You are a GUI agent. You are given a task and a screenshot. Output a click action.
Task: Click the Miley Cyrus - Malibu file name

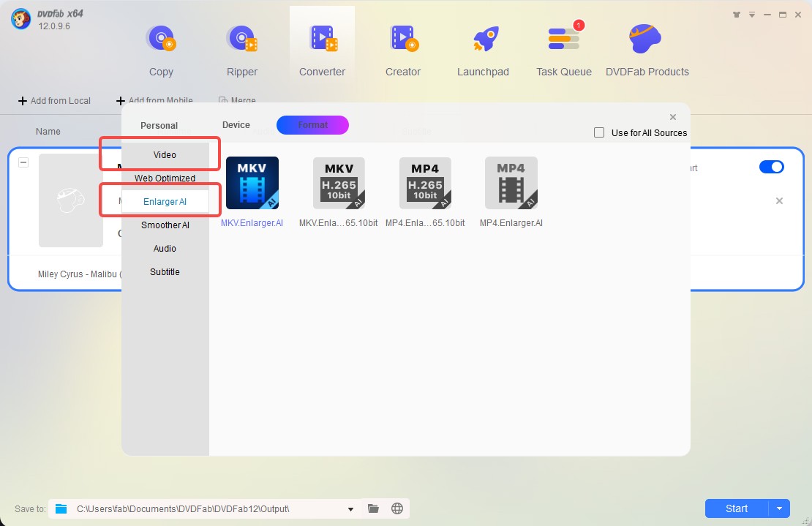tap(80, 274)
